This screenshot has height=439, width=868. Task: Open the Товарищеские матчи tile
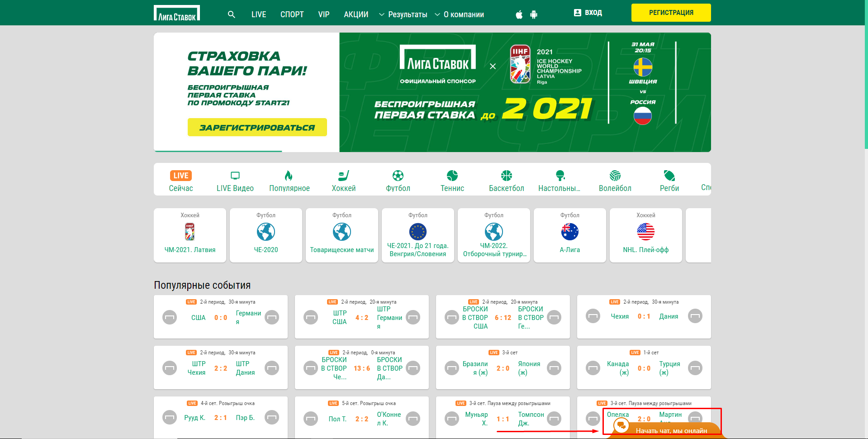[342, 235]
